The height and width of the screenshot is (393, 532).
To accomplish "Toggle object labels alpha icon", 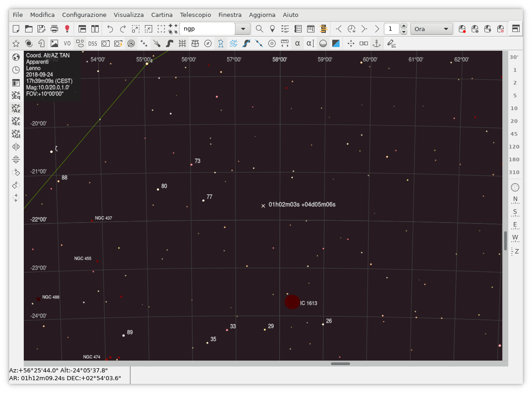I will 298,43.
